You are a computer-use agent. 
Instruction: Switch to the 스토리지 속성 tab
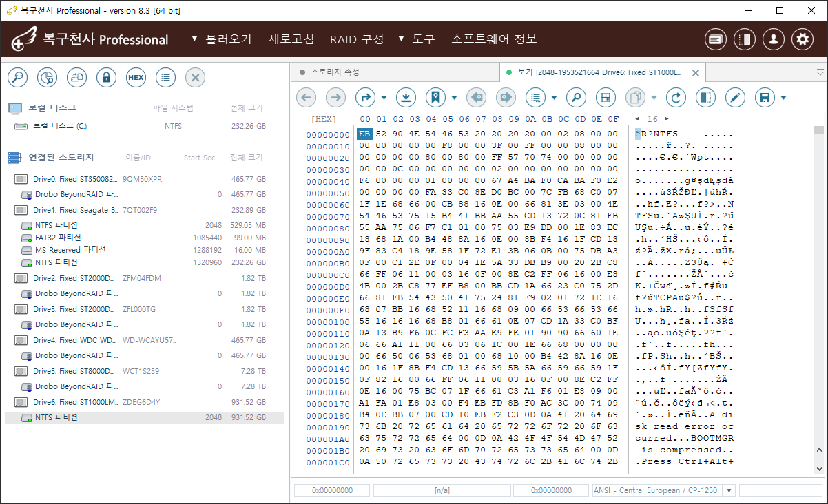(x=335, y=72)
